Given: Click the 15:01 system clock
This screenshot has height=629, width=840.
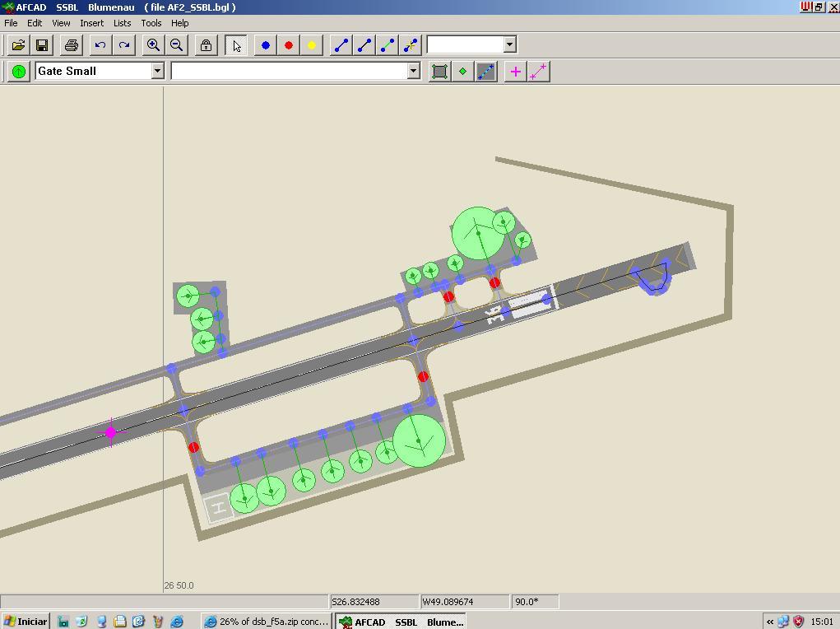Looking at the screenshot, I should click(821, 622).
